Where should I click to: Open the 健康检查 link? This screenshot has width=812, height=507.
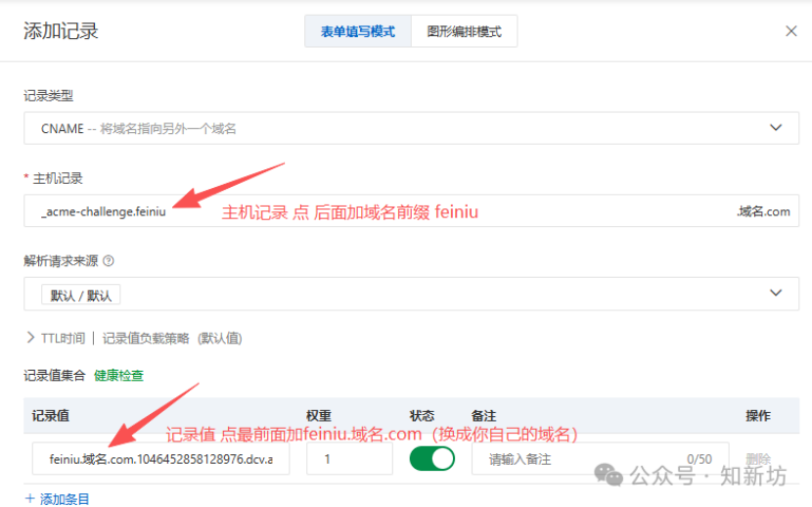coord(118,375)
